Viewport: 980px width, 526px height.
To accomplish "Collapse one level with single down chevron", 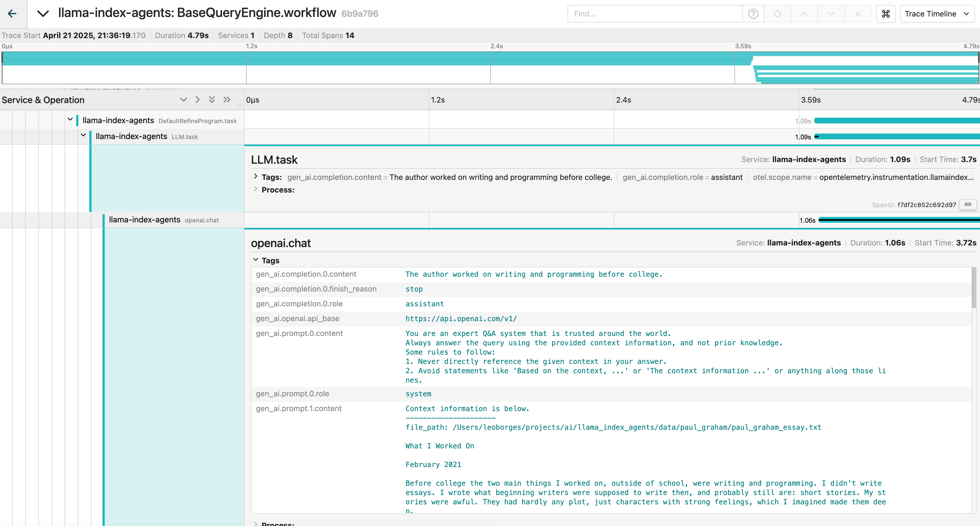I will coord(183,100).
